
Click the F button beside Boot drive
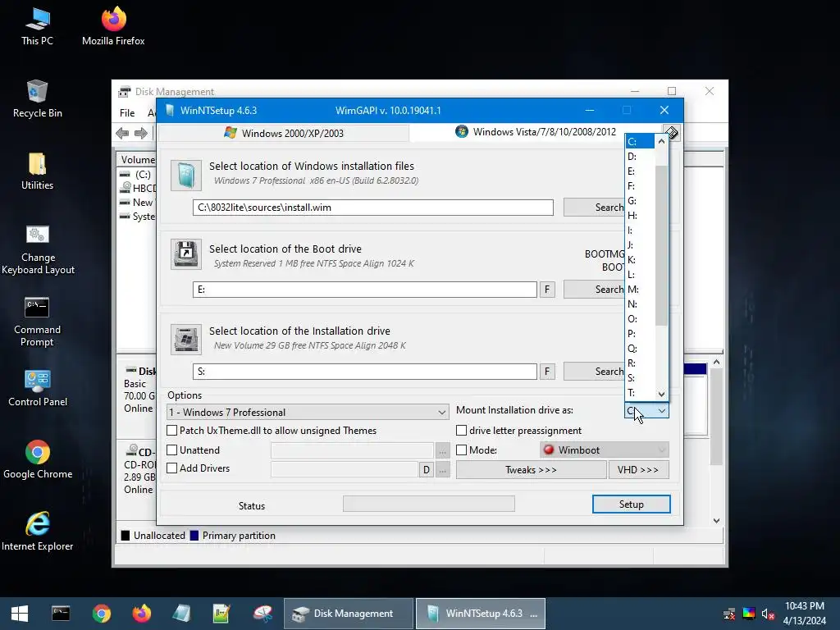(547, 290)
